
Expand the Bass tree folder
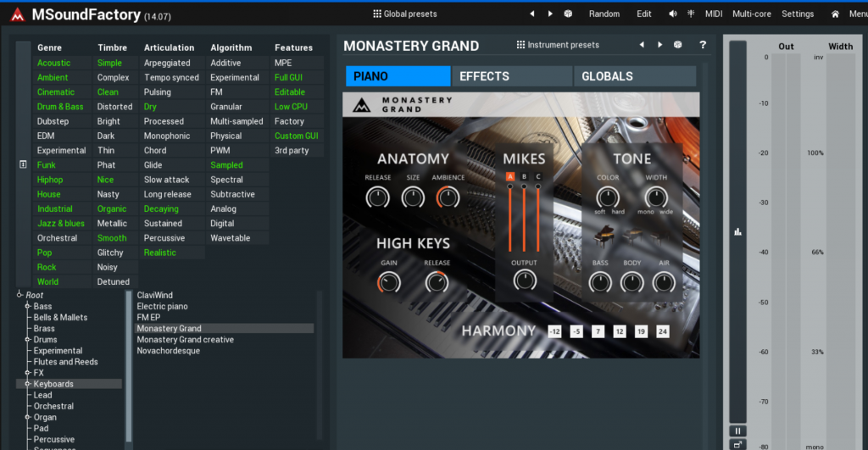27,306
